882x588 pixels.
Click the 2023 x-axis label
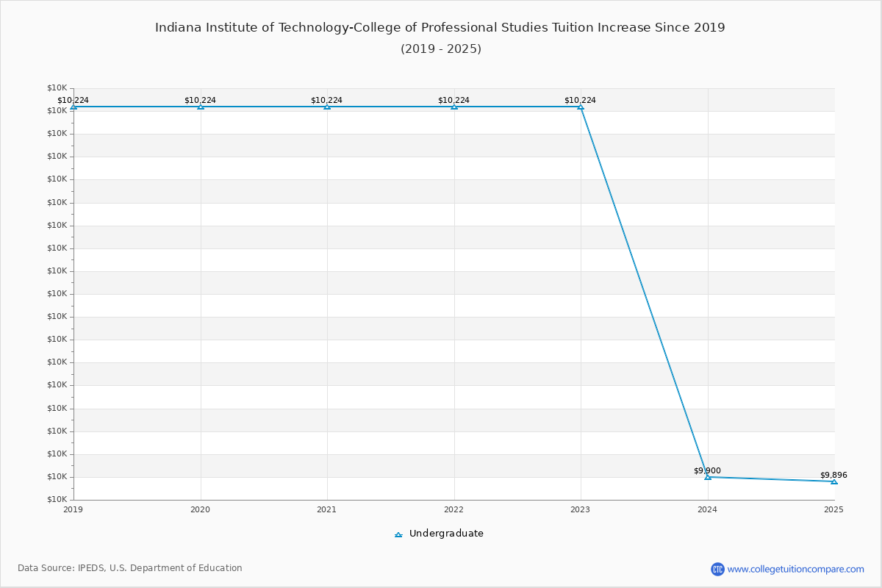click(581, 509)
